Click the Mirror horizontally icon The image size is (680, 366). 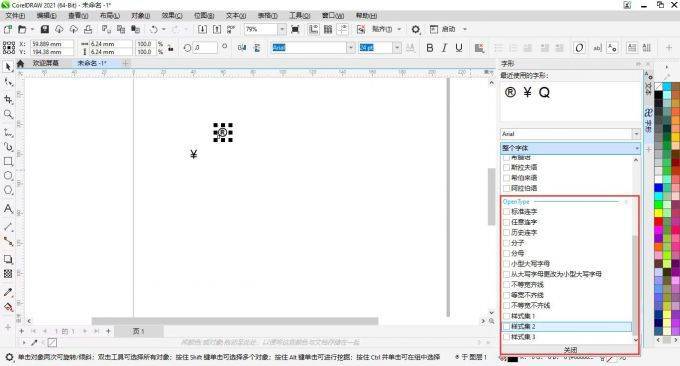click(242, 48)
